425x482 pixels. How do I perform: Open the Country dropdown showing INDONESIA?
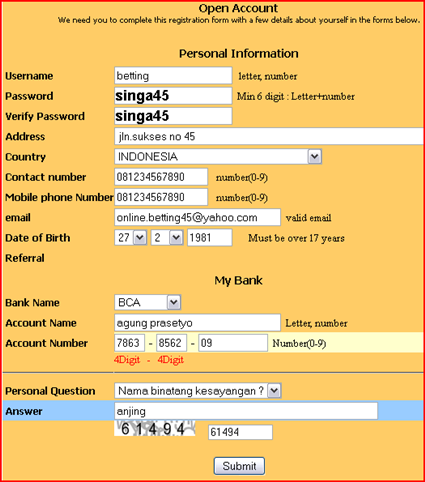click(x=218, y=157)
